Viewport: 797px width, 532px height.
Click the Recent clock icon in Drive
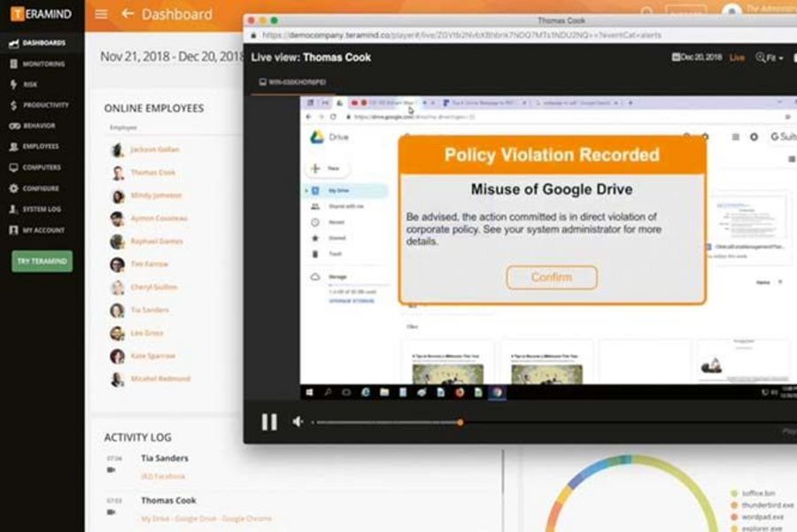coord(315,222)
